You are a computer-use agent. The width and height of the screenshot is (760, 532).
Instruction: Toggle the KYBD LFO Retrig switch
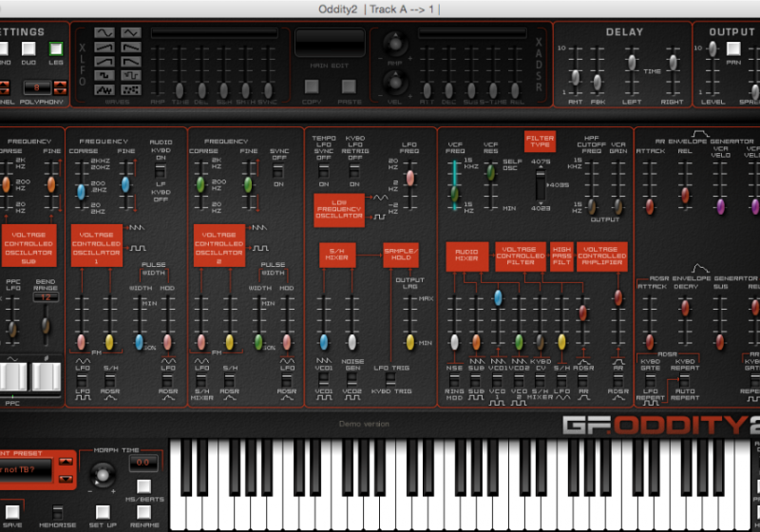[x=354, y=173]
